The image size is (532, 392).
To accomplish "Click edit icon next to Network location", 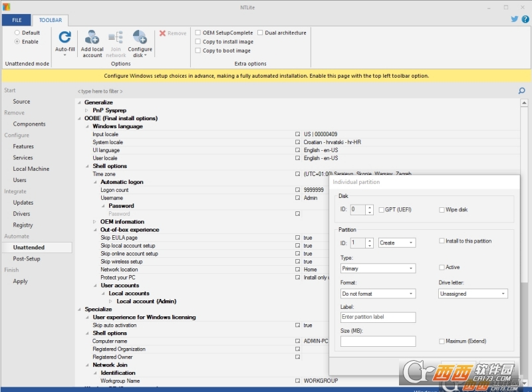I will (x=297, y=270).
